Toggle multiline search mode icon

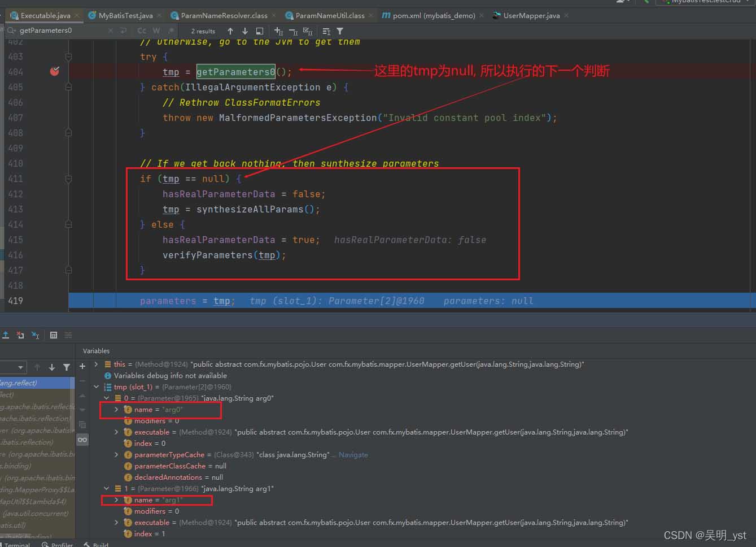click(x=326, y=31)
